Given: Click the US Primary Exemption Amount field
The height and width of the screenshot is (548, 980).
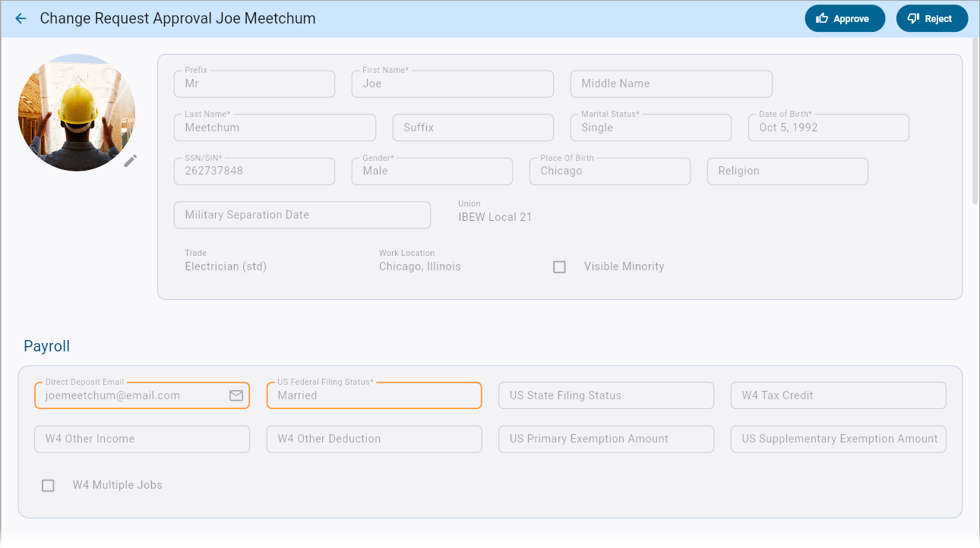Looking at the screenshot, I should click(605, 439).
